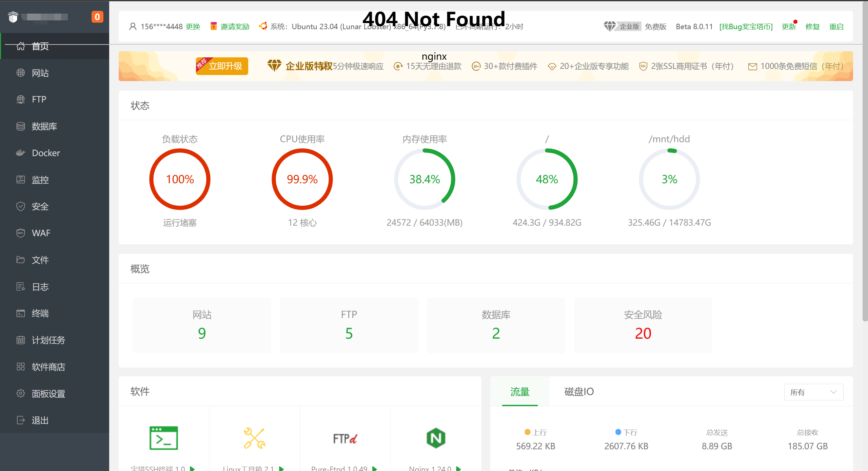
Task: Switch to the 流量 traffic tab
Action: 520,392
